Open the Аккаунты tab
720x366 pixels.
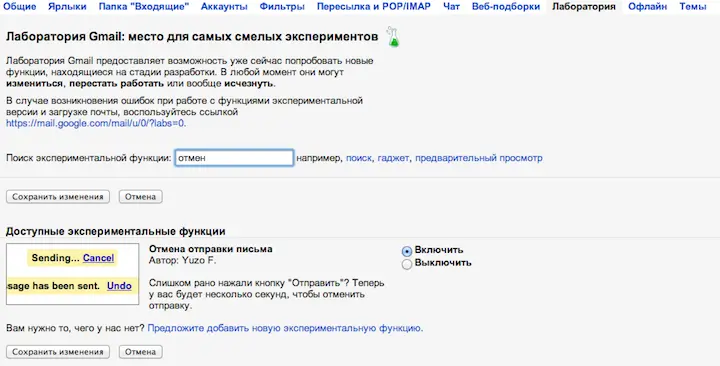[224, 6]
